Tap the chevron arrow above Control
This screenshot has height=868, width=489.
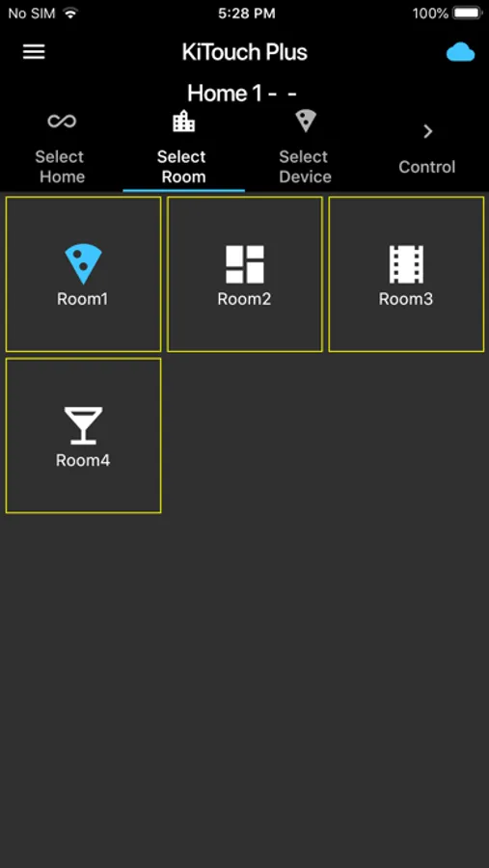(x=427, y=131)
